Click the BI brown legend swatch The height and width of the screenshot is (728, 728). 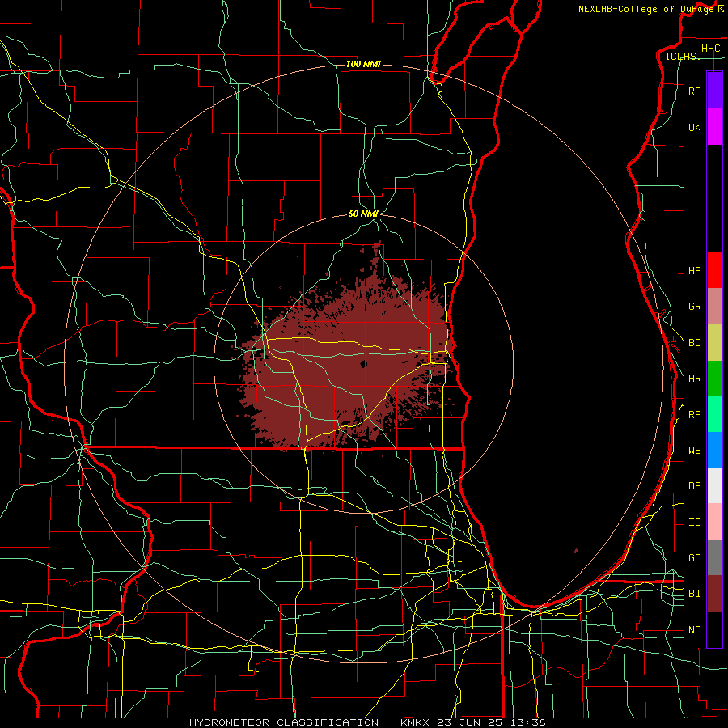pyautogui.click(x=714, y=594)
